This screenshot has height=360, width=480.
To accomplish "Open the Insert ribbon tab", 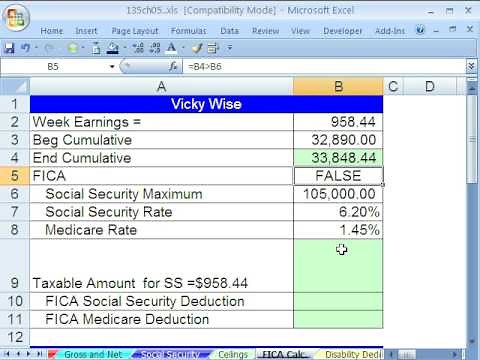I will point(86,31).
